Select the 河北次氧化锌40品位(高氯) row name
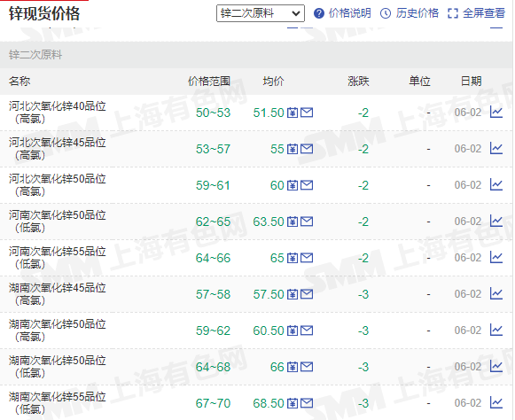Viewport: 515px width, 420px height. [x=57, y=113]
